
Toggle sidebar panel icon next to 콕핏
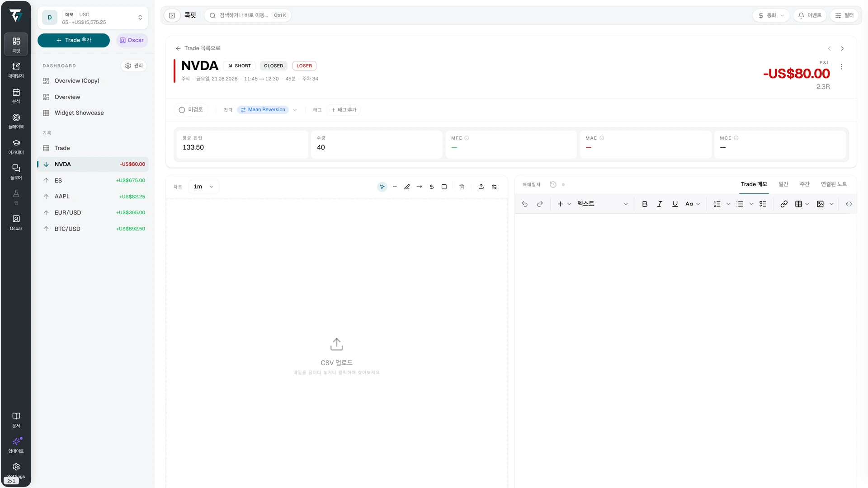172,15
